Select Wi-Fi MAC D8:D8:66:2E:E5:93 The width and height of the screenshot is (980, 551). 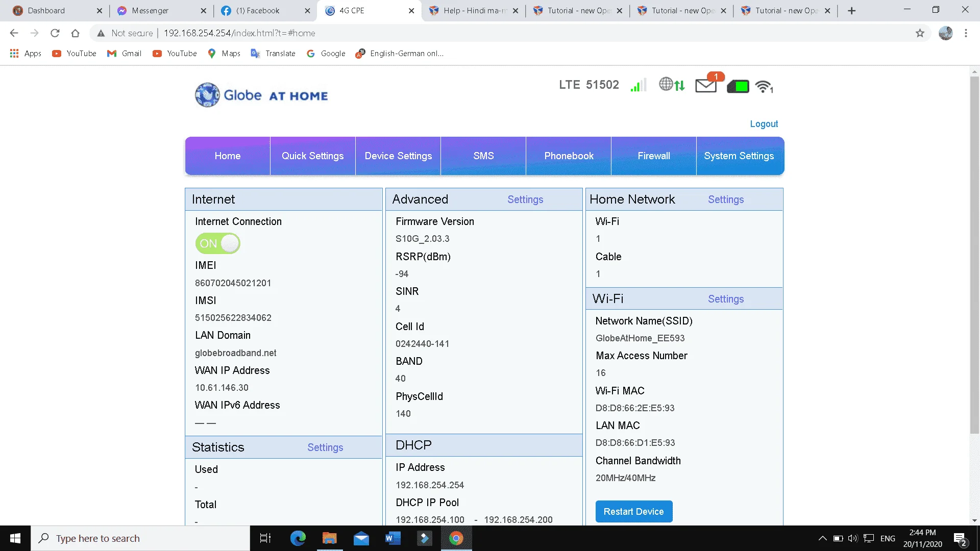(635, 408)
